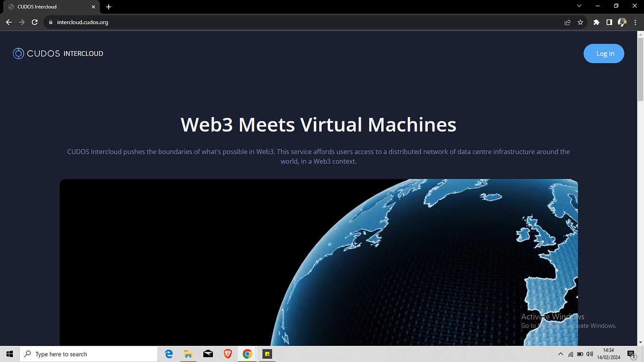Click the CUDOS Intercloud logo
Image resolution: width=644 pixels, height=362 pixels.
[58, 53]
